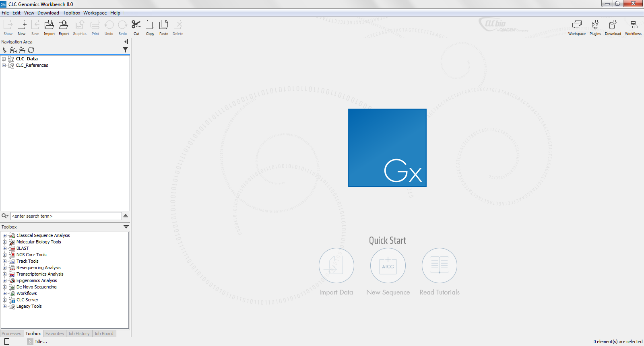This screenshot has width=644, height=346.
Task: Click the Save toolbar icon
Action: pyautogui.click(x=35, y=27)
